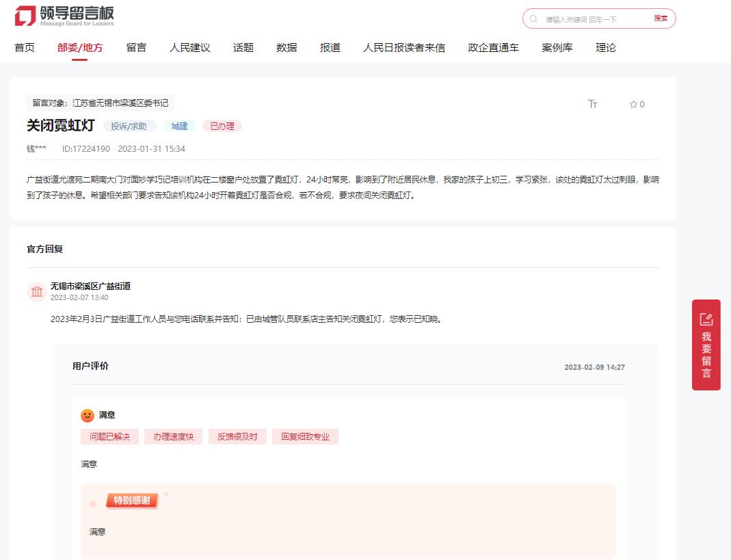
Task: Click the 问题已解决 rating tag
Action: coord(109,437)
